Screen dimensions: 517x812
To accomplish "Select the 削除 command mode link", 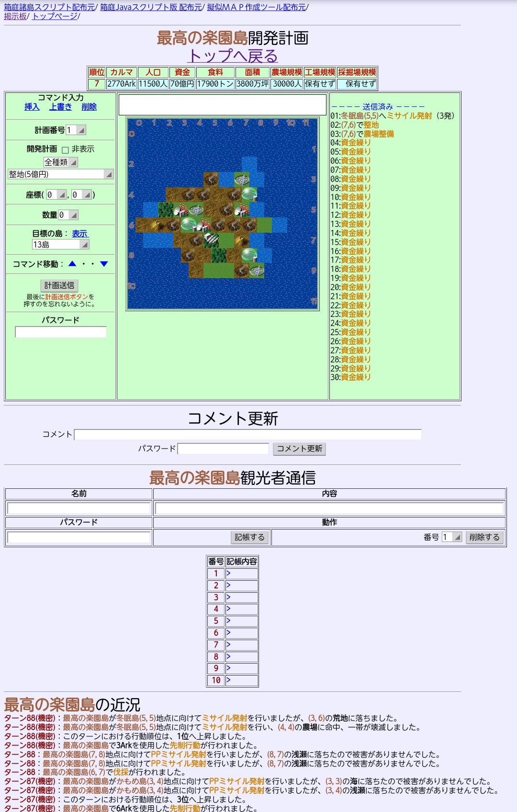I will point(89,107).
